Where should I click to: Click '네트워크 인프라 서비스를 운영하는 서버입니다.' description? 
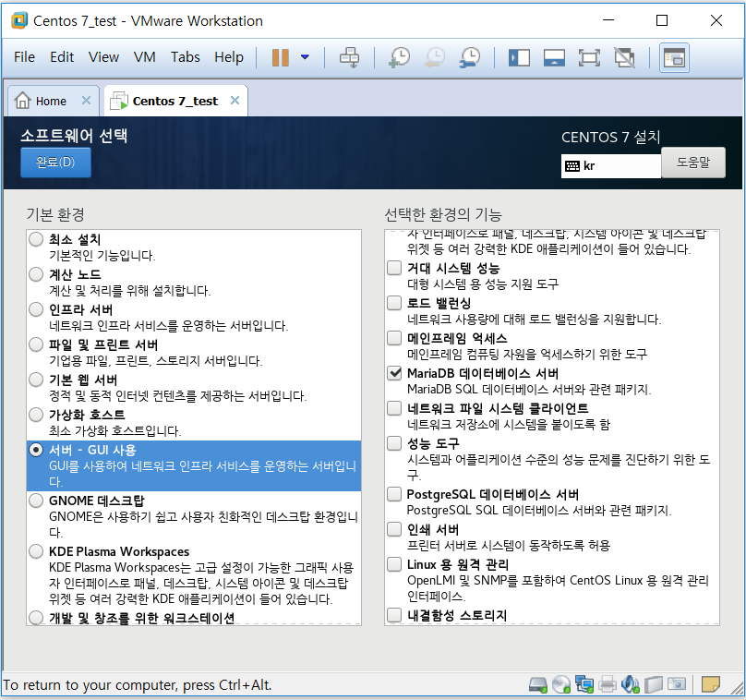click(x=168, y=326)
